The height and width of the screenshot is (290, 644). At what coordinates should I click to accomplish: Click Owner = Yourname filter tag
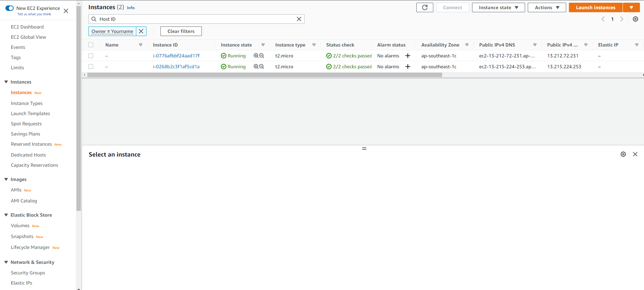pos(112,31)
